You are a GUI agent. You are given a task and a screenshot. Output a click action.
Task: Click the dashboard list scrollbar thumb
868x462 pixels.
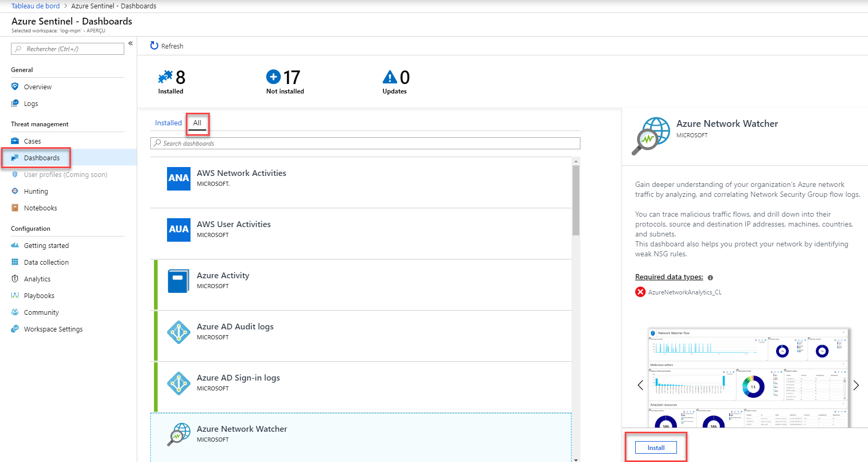576,200
